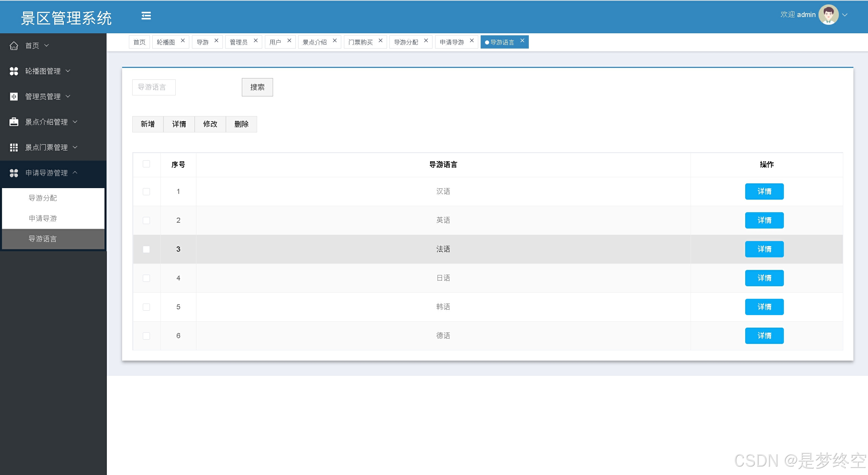The height and width of the screenshot is (475, 868).
Task: Select the checkbox for row 法语
Action: pos(146,249)
